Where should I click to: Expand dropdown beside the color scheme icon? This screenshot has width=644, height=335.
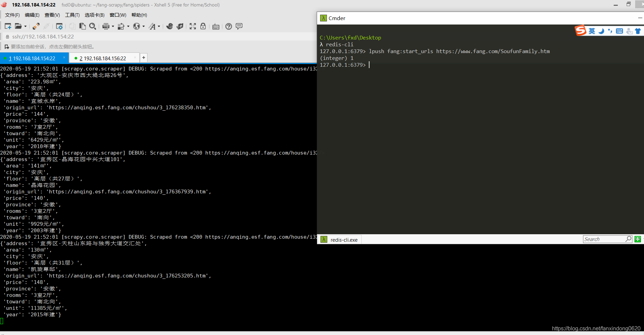coord(128,27)
